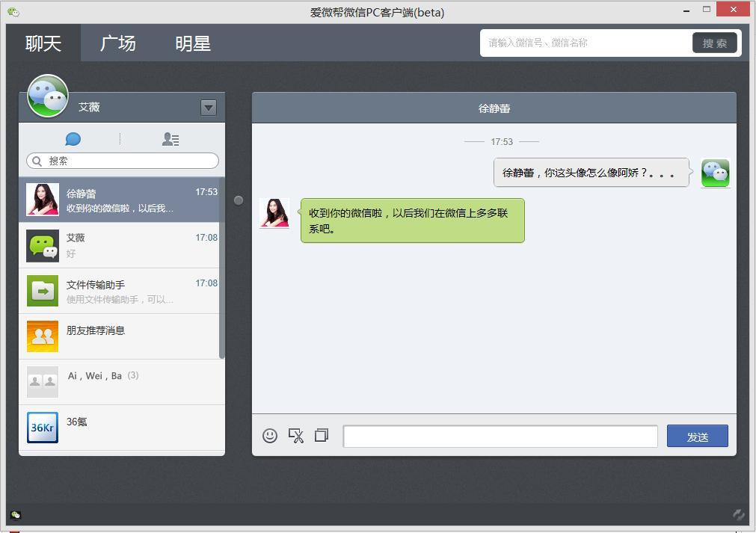Click the 徐静蕾 chat header title
Image resolution: width=756 pixels, height=533 pixels.
[x=494, y=108]
